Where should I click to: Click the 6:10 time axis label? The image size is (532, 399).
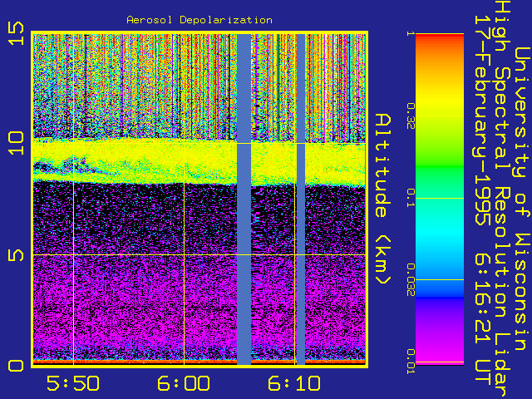point(294,384)
